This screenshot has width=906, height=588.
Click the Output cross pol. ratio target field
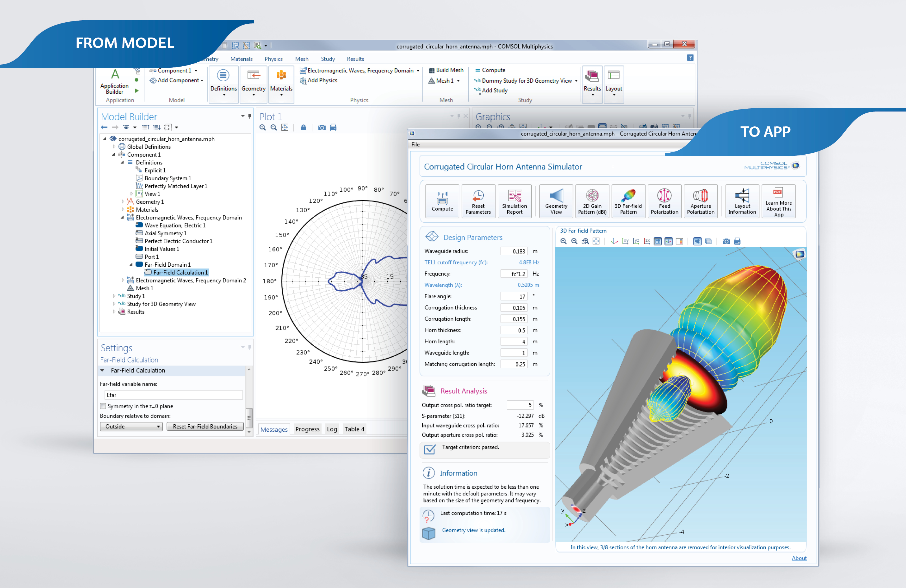tap(520, 405)
